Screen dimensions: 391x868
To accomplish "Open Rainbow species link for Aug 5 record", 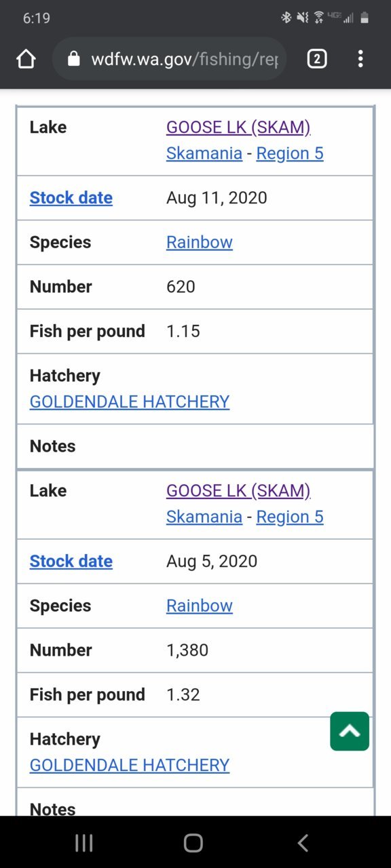I will pyautogui.click(x=200, y=606).
